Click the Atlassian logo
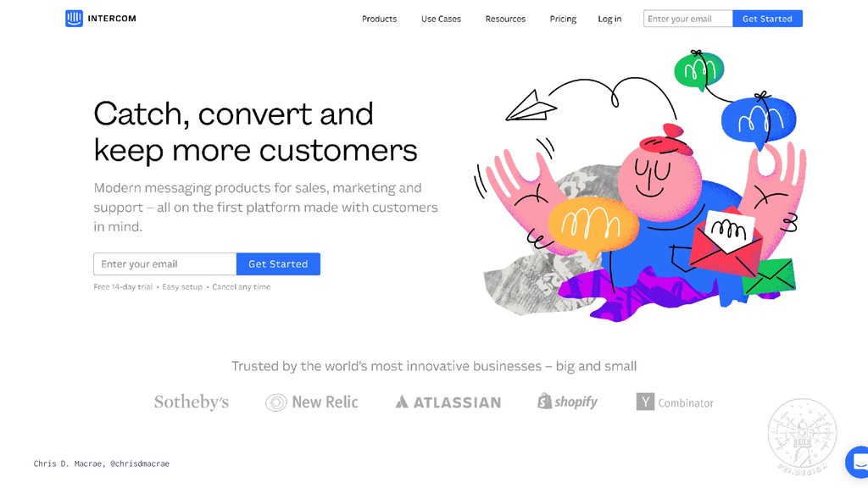The height and width of the screenshot is (488, 868). coord(448,402)
